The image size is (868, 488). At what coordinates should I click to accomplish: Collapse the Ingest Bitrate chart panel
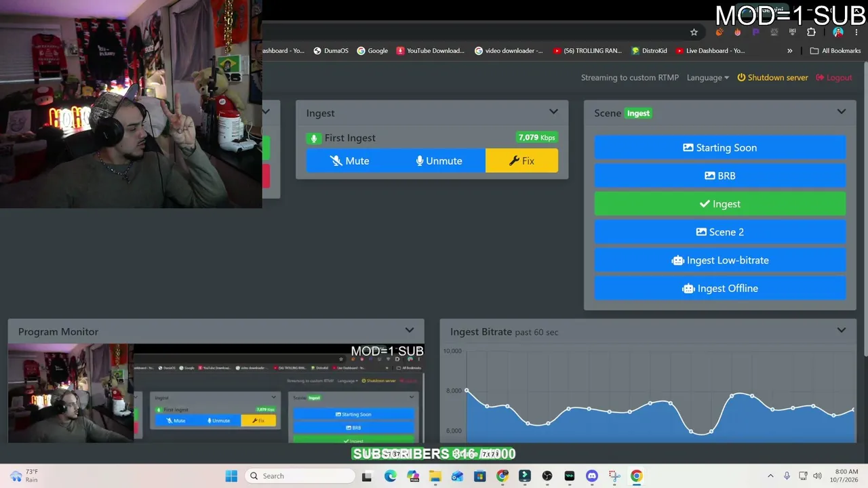click(x=842, y=331)
